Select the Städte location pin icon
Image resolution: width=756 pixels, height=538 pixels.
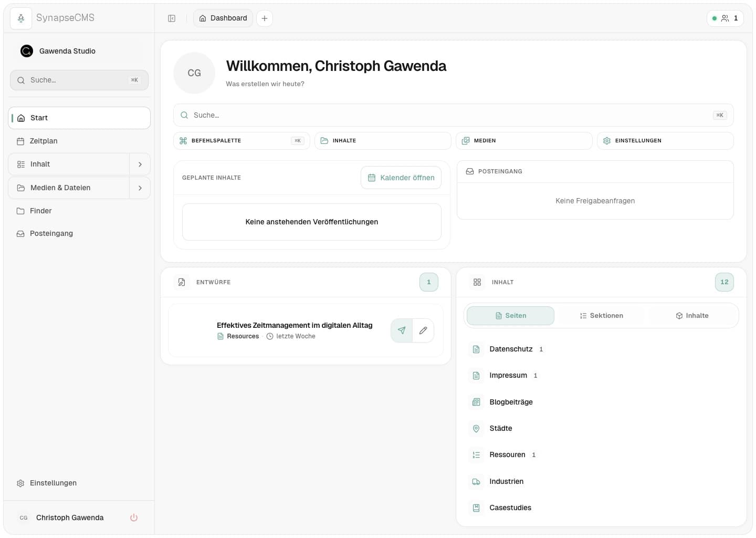tap(476, 428)
